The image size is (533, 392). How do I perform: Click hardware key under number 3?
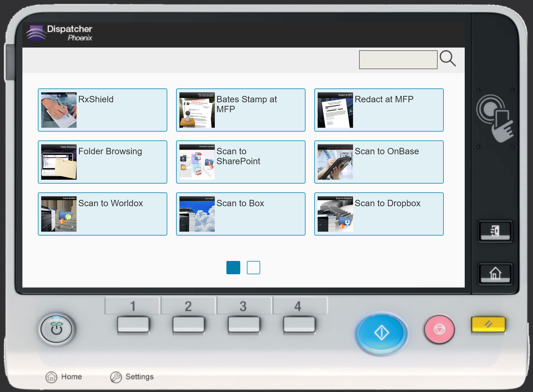pyautogui.click(x=244, y=324)
